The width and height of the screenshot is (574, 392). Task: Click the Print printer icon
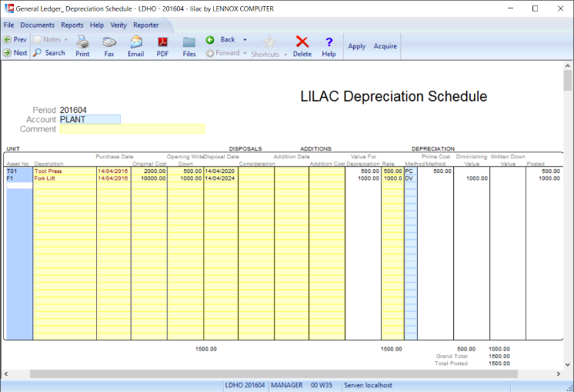click(x=82, y=42)
